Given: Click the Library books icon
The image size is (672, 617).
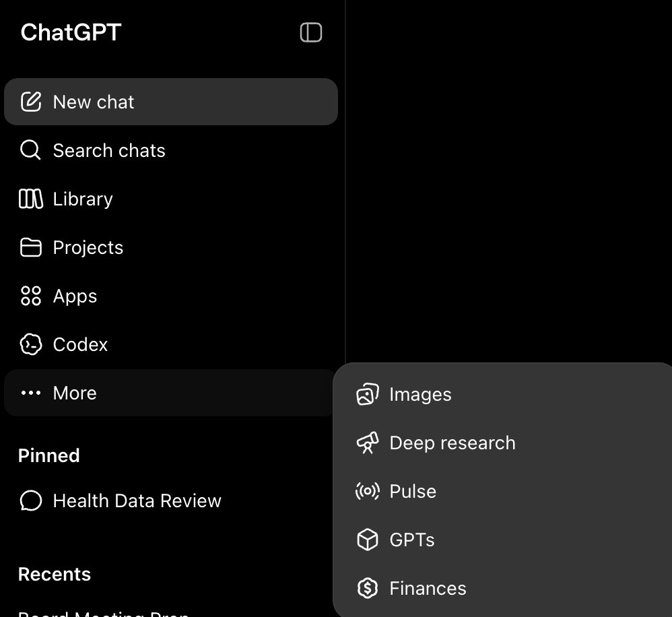Looking at the screenshot, I should [x=31, y=199].
